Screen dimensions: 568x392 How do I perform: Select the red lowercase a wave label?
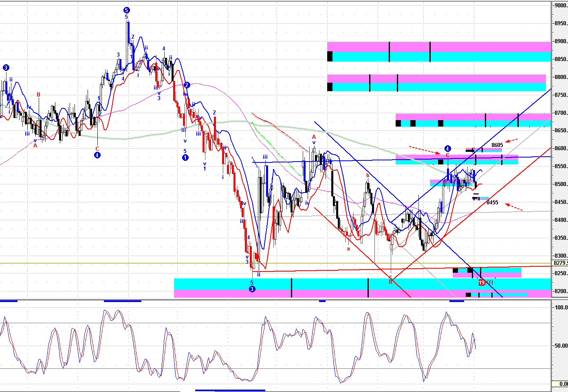[x=348, y=248]
